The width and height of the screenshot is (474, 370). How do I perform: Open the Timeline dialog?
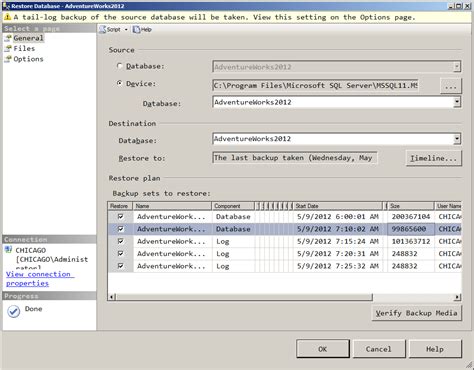(x=434, y=158)
